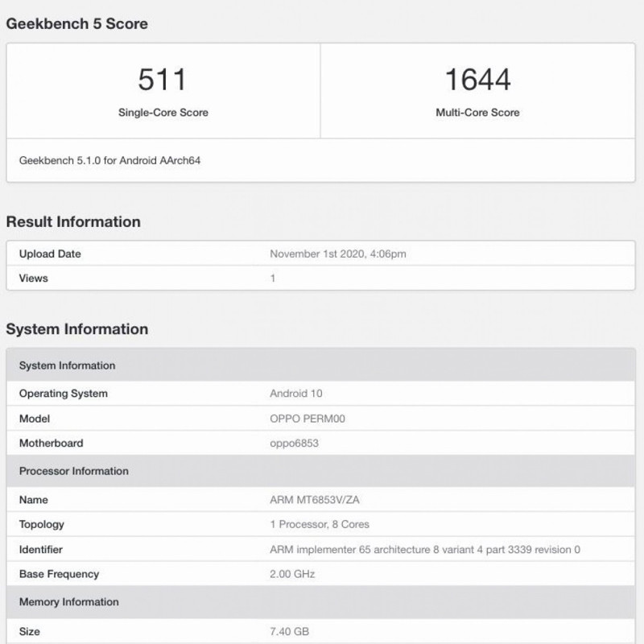Image resolution: width=644 pixels, height=644 pixels.
Task: Select the 'Android 10' value
Action: click(x=295, y=394)
